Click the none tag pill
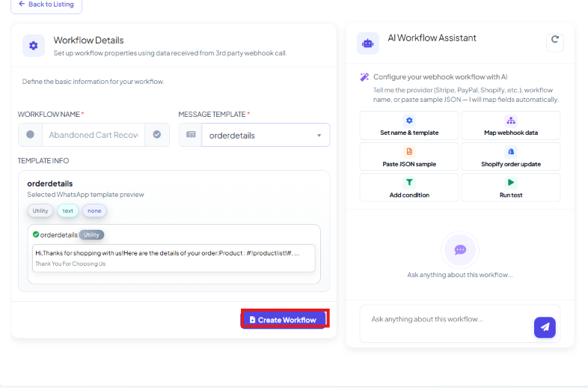This screenshot has width=588, height=388. tap(94, 210)
